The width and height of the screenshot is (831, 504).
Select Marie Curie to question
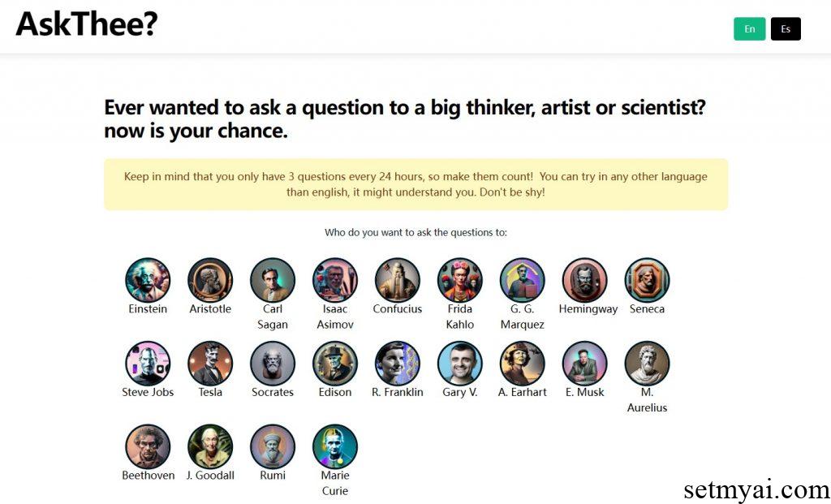tap(334, 445)
